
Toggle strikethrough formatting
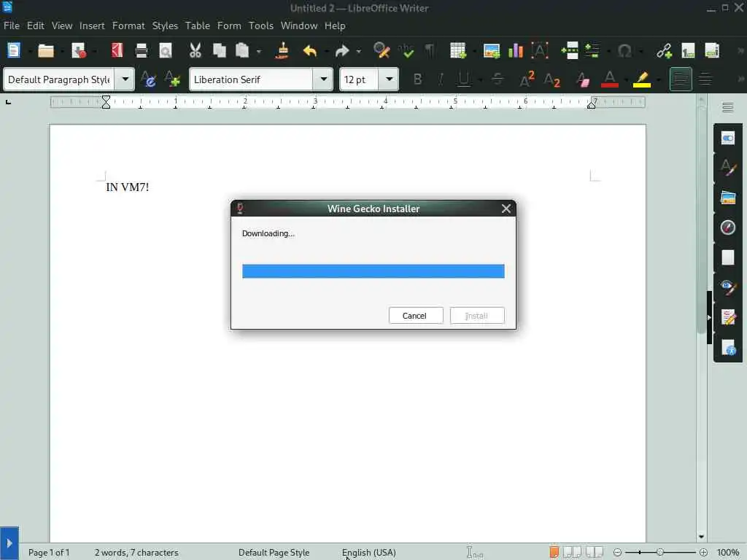click(498, 79)
